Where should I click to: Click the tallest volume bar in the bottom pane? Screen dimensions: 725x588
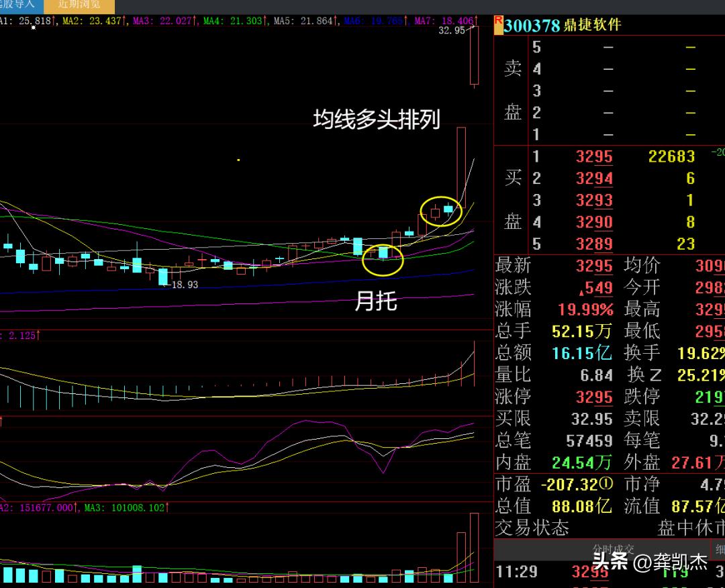(x=475, y=548)
